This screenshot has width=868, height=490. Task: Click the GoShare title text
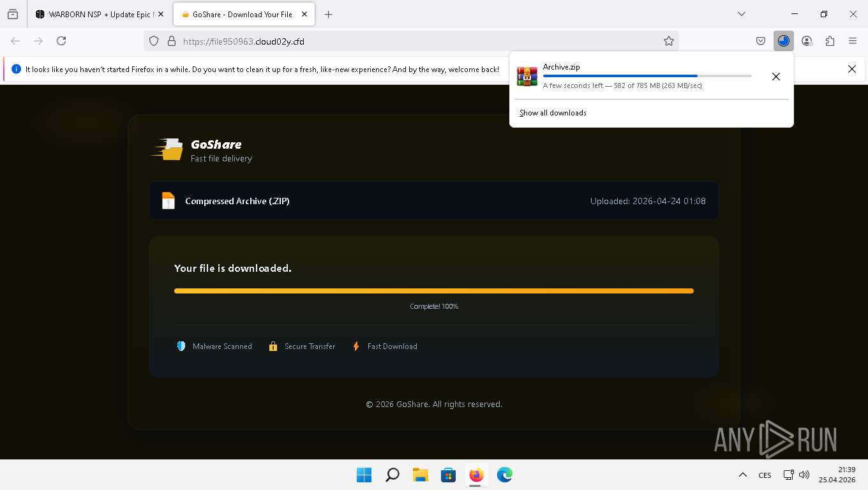coord(216,144)
